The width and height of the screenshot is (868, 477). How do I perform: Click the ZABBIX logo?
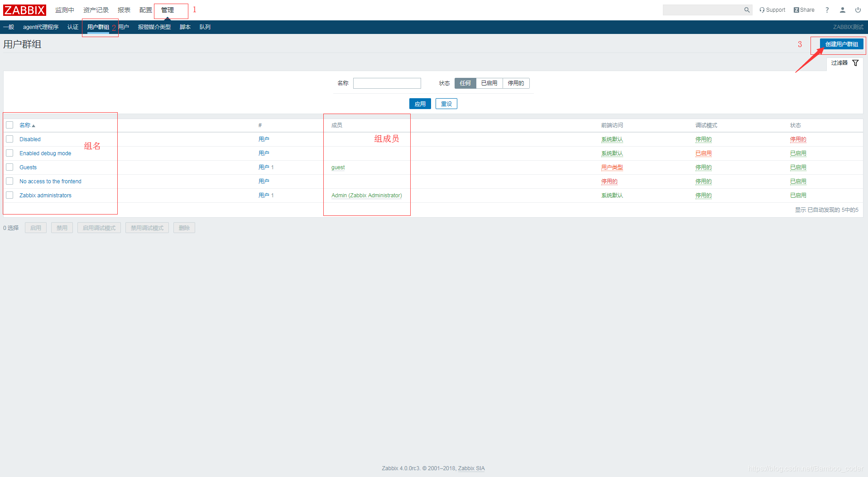click(25, 10)
